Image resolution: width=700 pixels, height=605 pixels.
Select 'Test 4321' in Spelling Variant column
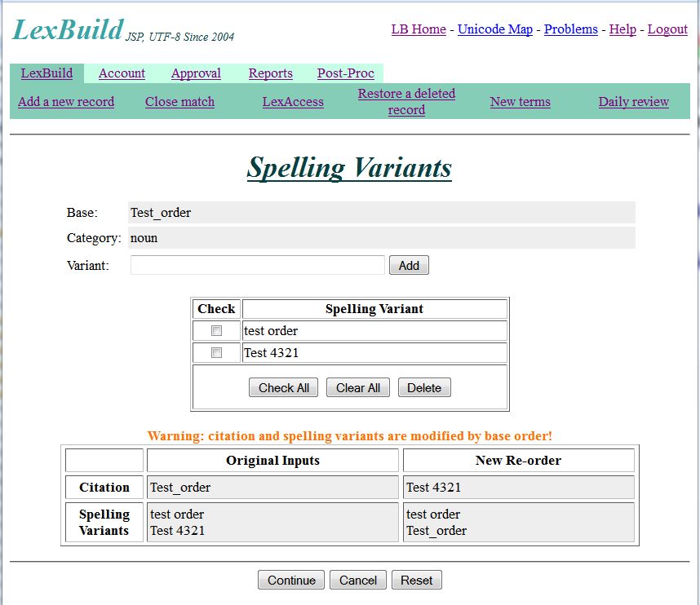pyautogui.click(x=374, y=352)
